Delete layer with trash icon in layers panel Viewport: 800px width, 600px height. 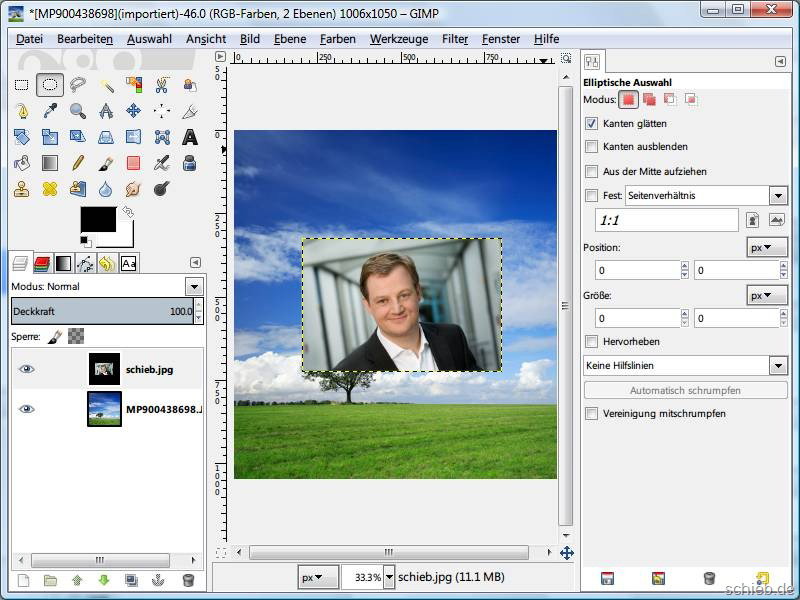pos(188,580)
